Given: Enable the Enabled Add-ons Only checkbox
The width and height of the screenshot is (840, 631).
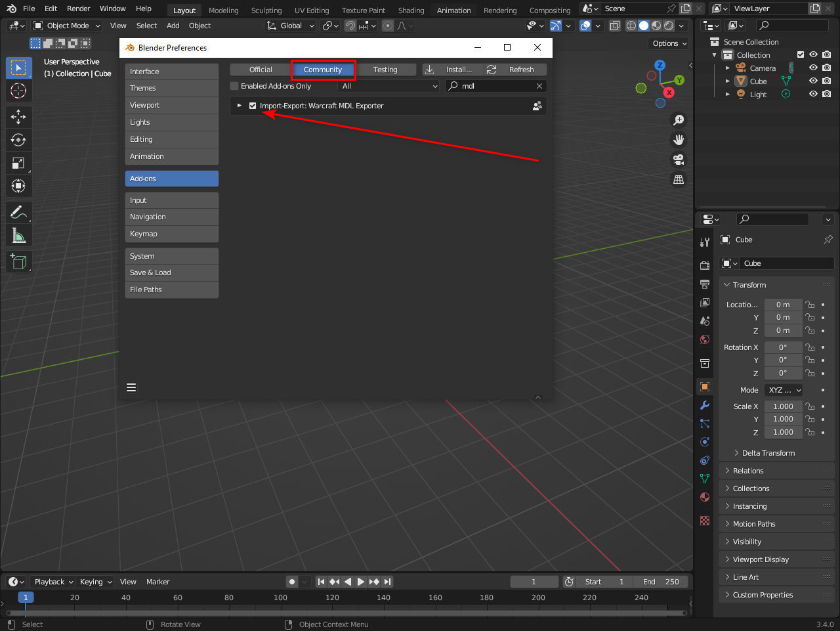Looking at the screenshot, I should (x=234, y=86).
